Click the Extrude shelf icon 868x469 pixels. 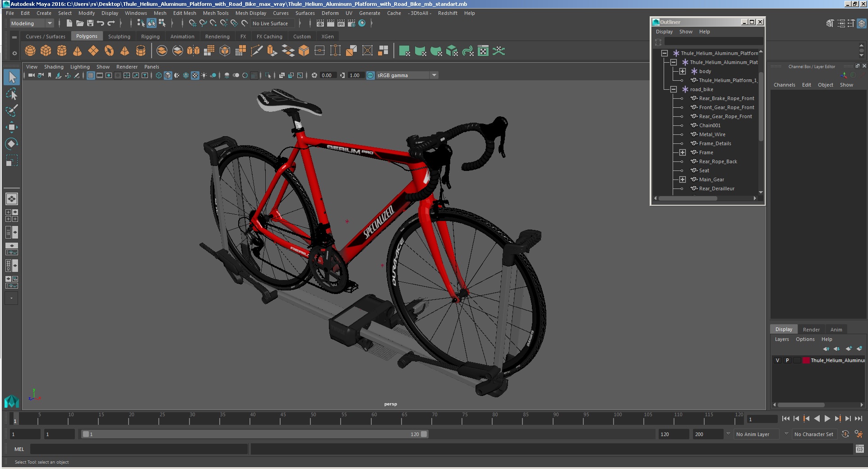(x=272, y=51)
